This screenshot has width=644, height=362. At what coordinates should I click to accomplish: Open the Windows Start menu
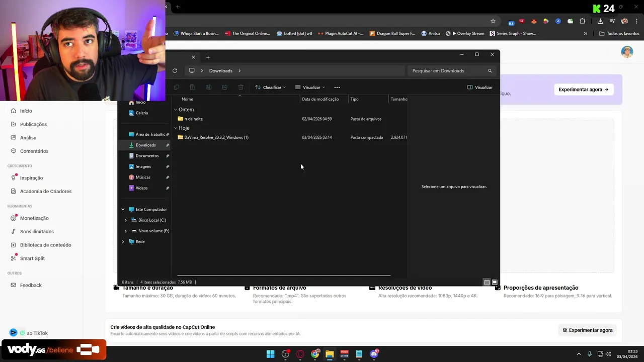270,354
